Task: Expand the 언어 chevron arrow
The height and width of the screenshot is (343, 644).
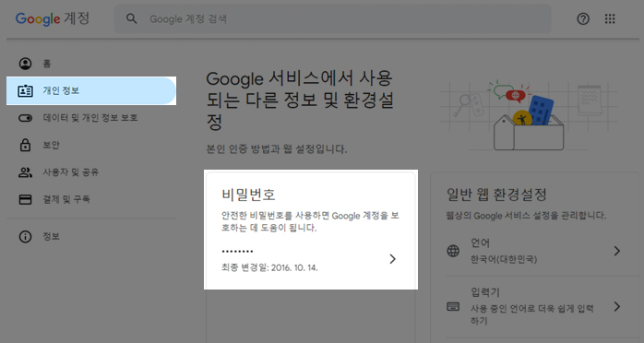Action: tap(617, 251)
